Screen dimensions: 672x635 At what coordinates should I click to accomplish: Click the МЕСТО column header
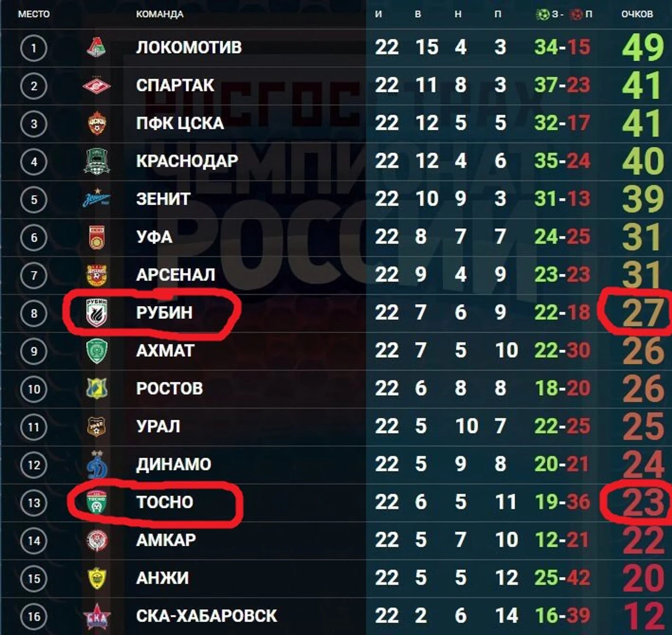click(34, 14)
